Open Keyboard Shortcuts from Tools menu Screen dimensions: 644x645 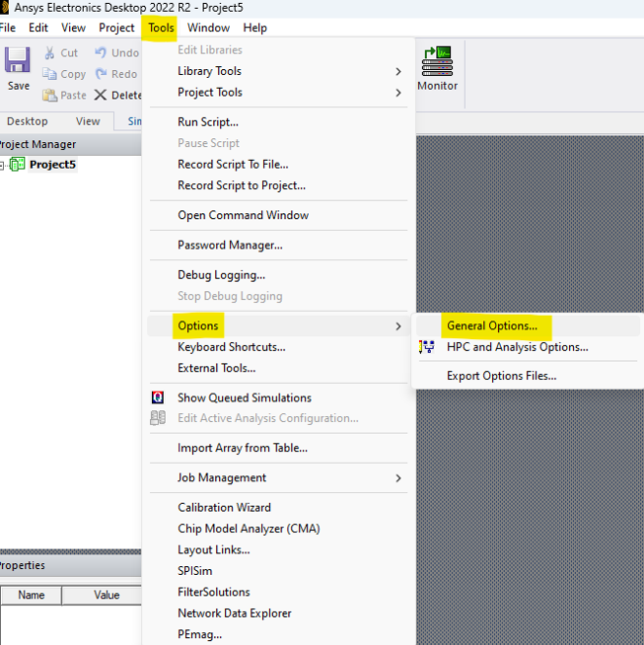[x=231, y=347]
